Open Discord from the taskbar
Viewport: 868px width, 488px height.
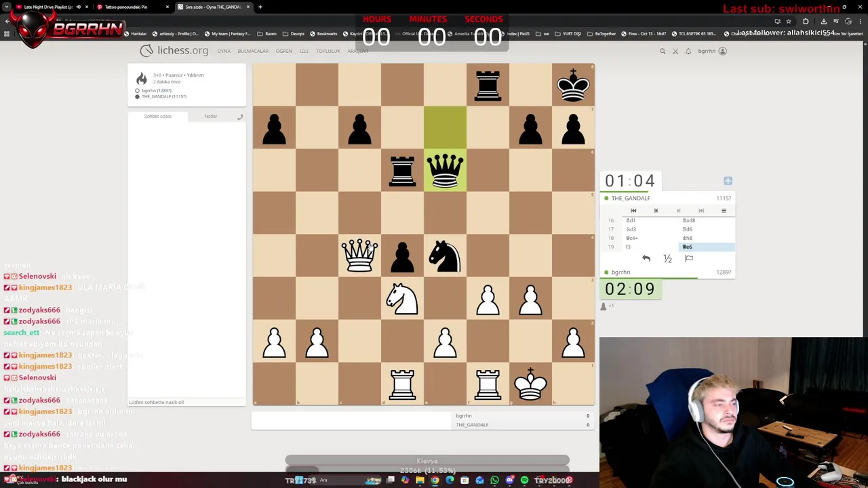click(x=509, y=481)
